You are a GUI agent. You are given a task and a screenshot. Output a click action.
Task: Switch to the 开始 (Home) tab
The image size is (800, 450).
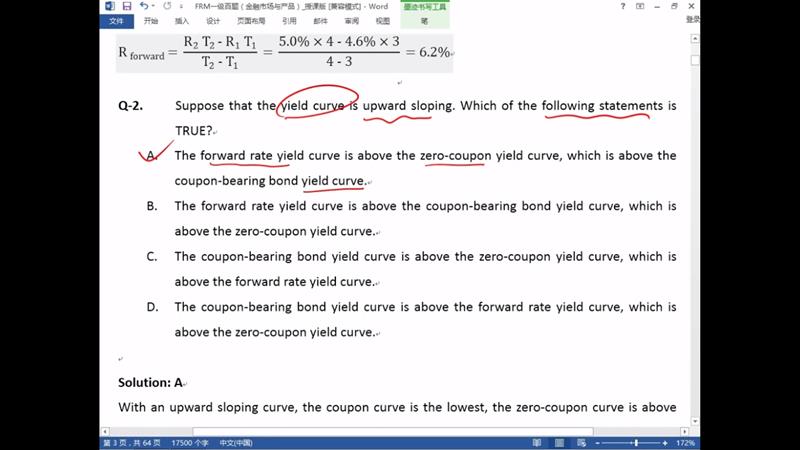pos(151,21)
